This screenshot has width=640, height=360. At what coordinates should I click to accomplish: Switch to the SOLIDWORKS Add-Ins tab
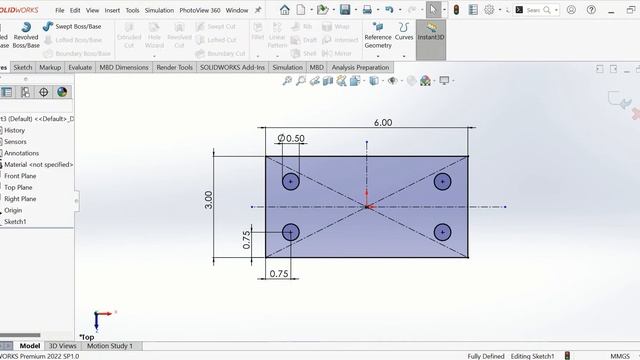(x=232, y=67)
